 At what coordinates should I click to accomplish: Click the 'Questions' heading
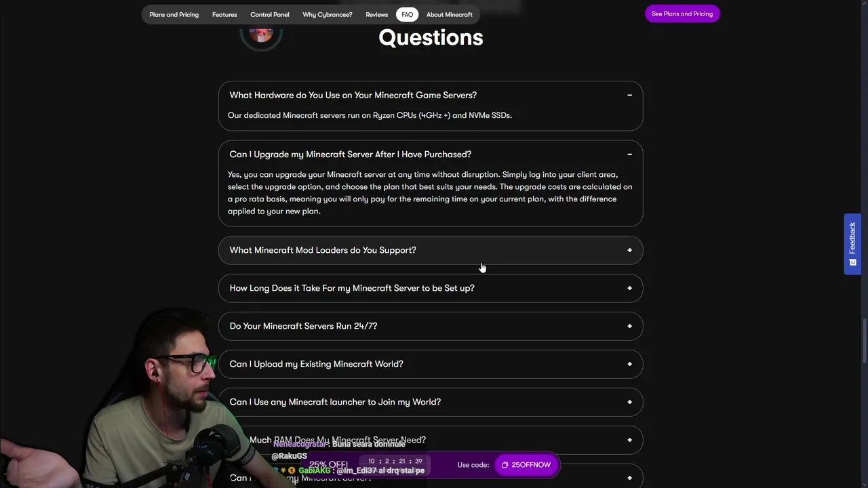pos(431,37)
